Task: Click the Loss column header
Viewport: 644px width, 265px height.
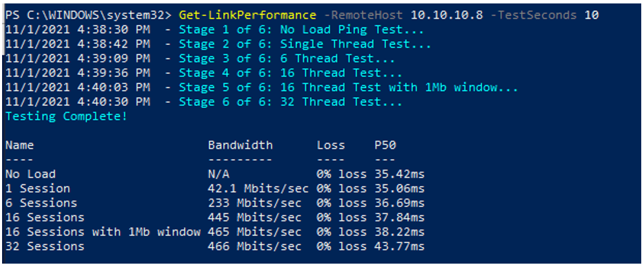Action: click(x=331, y=145)
